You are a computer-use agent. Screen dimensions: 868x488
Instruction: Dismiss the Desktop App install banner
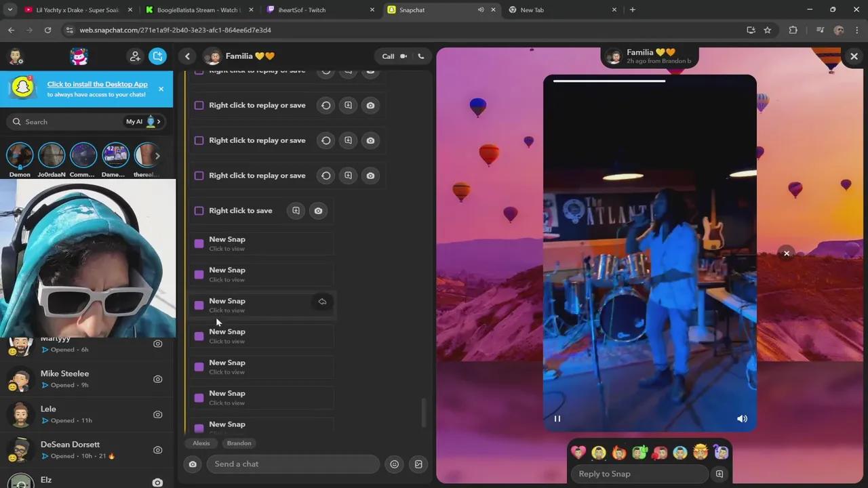coord(161,89)
